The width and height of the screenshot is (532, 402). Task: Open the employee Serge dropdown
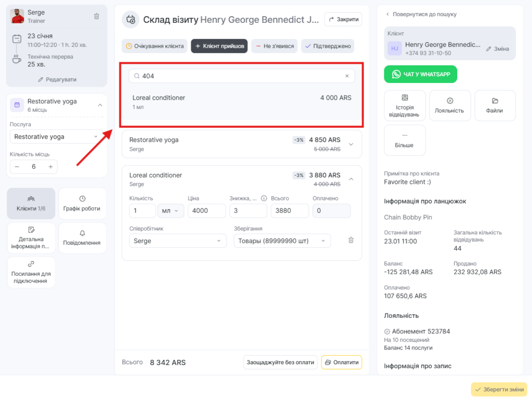tap(178, 241)
